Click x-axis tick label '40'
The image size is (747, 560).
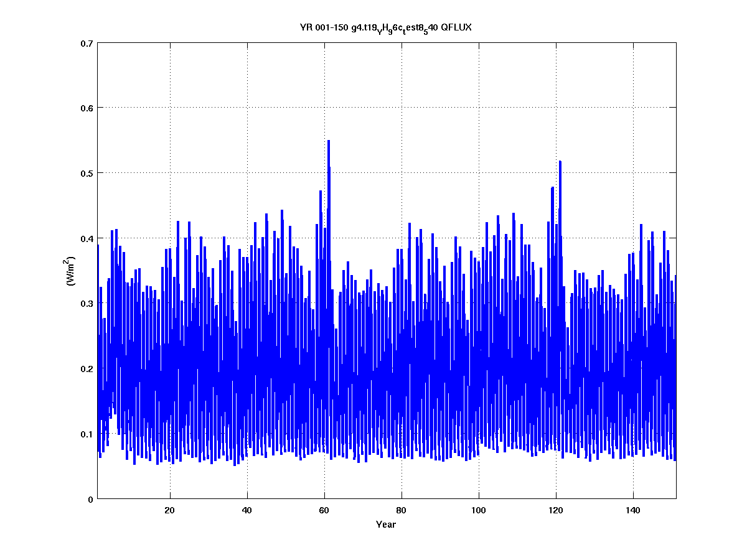tap(247, 510)
